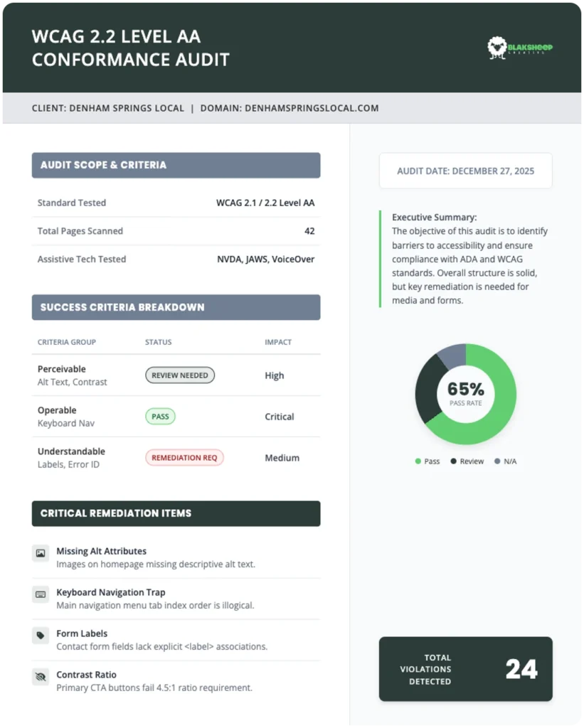Screen dimensions: 584x728
Task: Click the High impact value
Action: coord(274,375)
